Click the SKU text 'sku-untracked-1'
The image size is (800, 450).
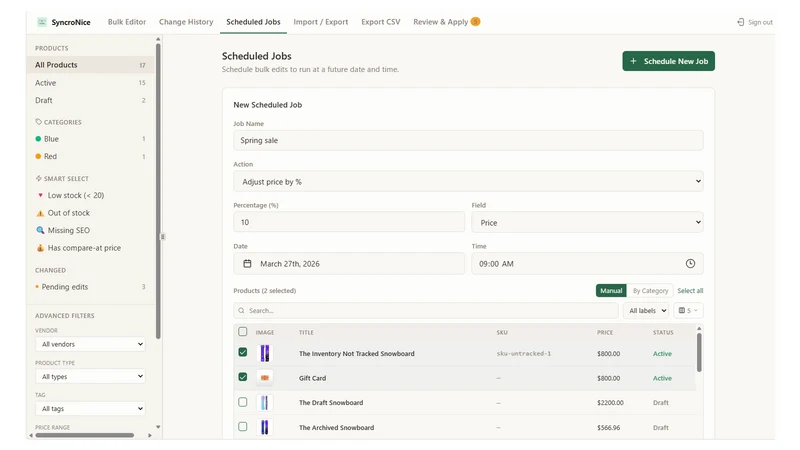pyautogui.click(x=523, y=354)
